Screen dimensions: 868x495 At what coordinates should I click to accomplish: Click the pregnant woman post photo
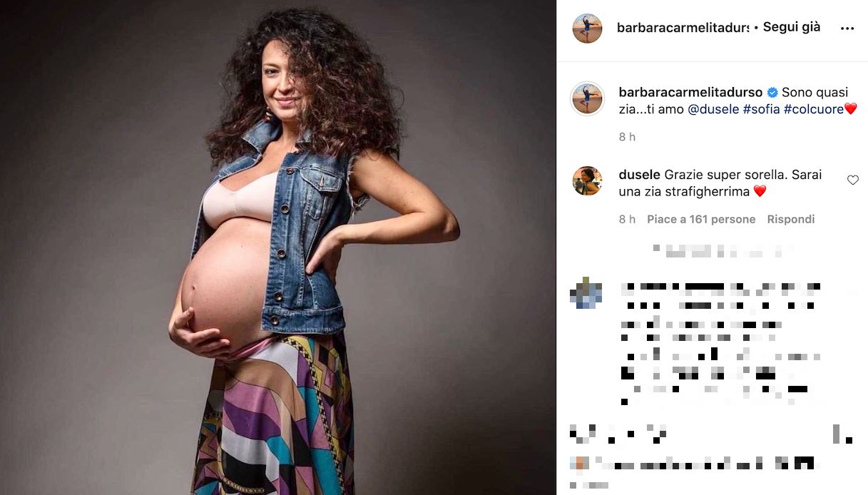[278, 247]
